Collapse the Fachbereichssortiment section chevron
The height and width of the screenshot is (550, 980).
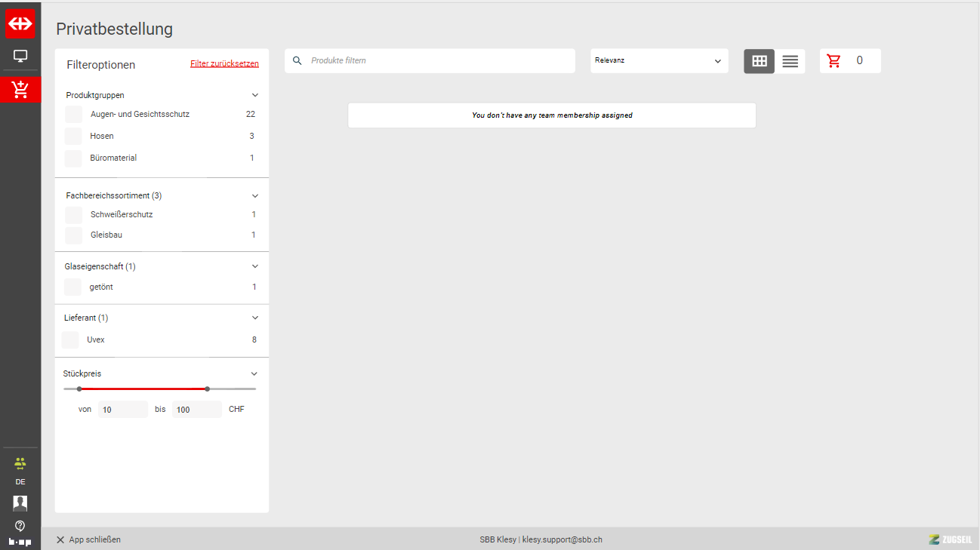pyautogui.click(x=255, y=196)
